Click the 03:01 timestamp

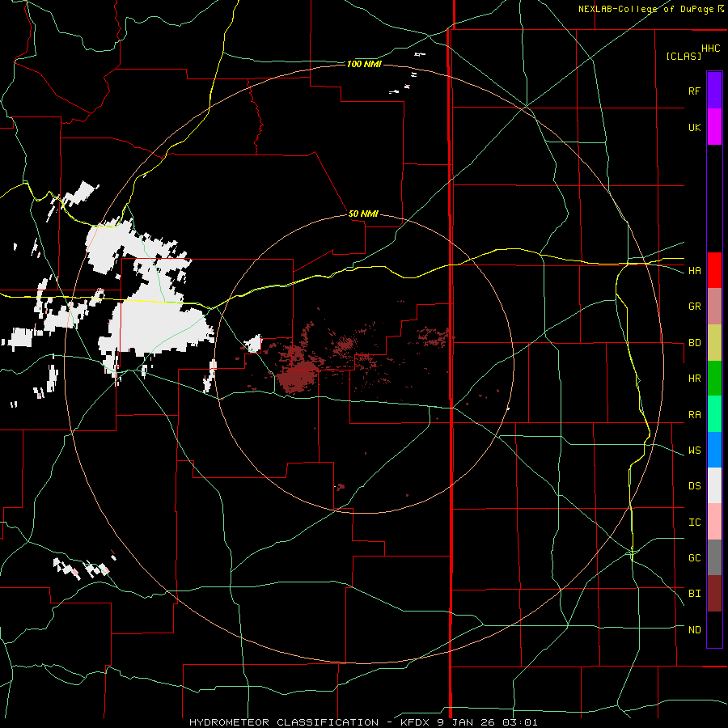[522, 722]
